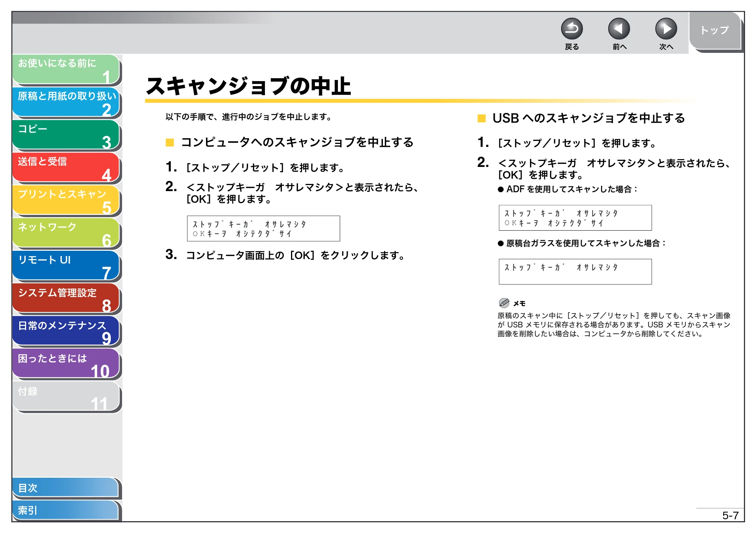
Task: Open the 索引 index button
Action: [x=66, y=510]
